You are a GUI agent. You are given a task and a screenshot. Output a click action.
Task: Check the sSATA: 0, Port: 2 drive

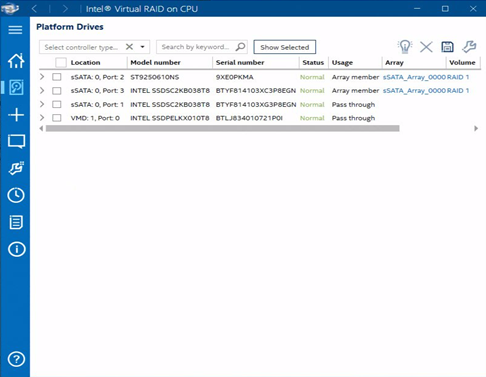[x=57, y=77]
